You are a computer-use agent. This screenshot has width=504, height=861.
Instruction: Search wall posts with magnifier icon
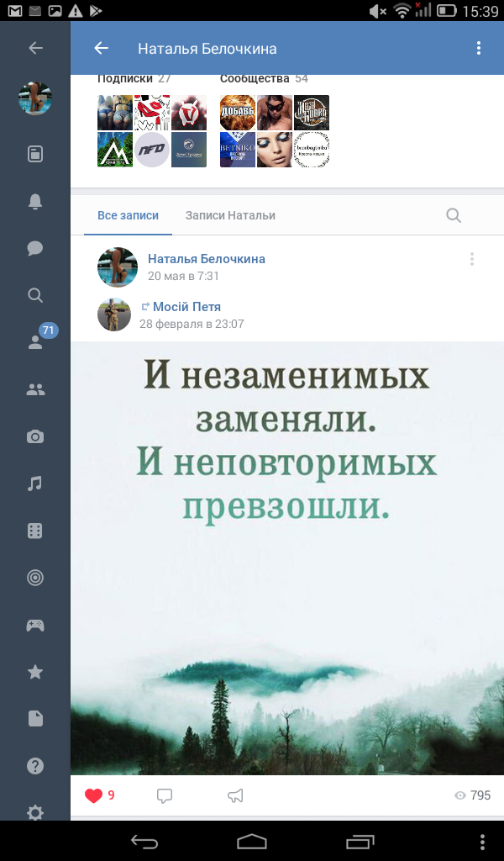[454, 215]
